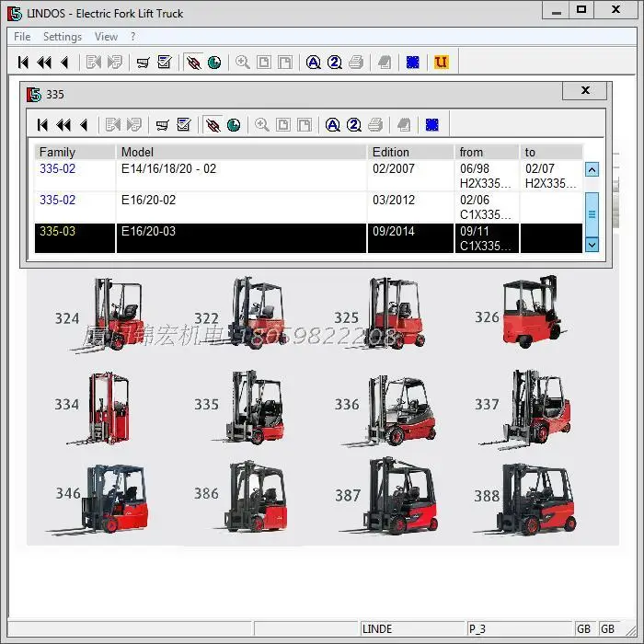Click double-arrow rewind icon in main toolbar
The width and height of the screenshot is (644, 644).
click(44, 63)
